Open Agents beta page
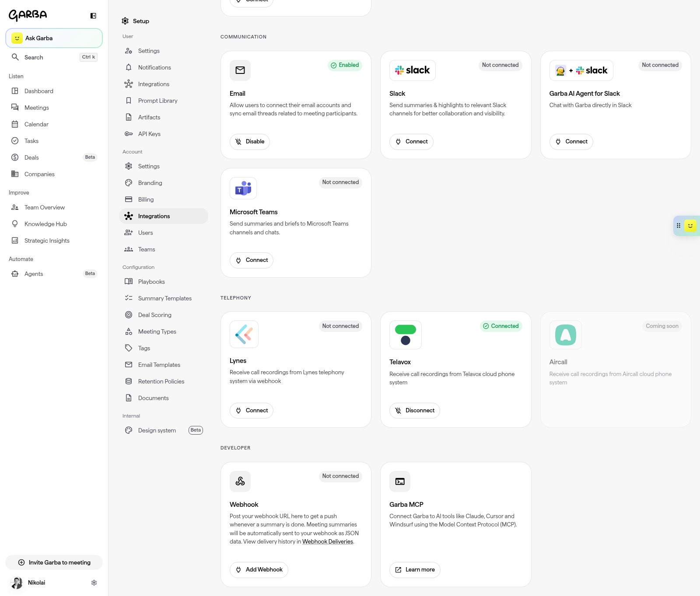 [x=54, y=274]
